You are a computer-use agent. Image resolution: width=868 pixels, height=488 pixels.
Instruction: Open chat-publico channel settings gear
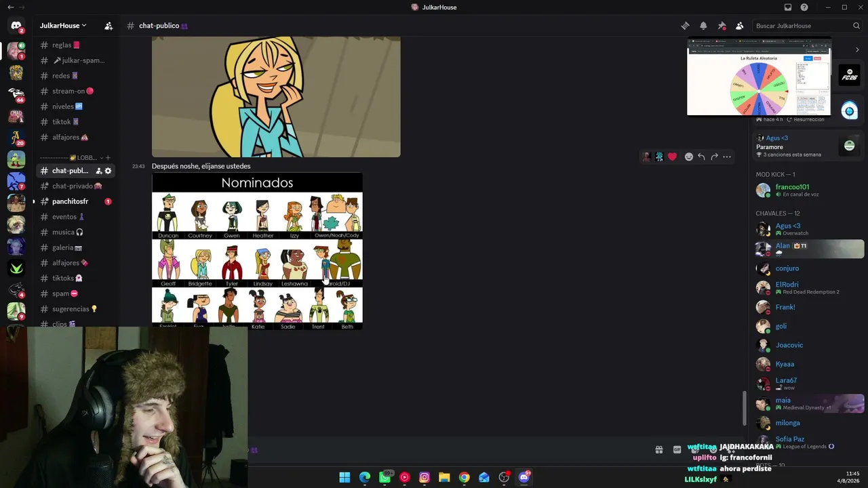108,171
